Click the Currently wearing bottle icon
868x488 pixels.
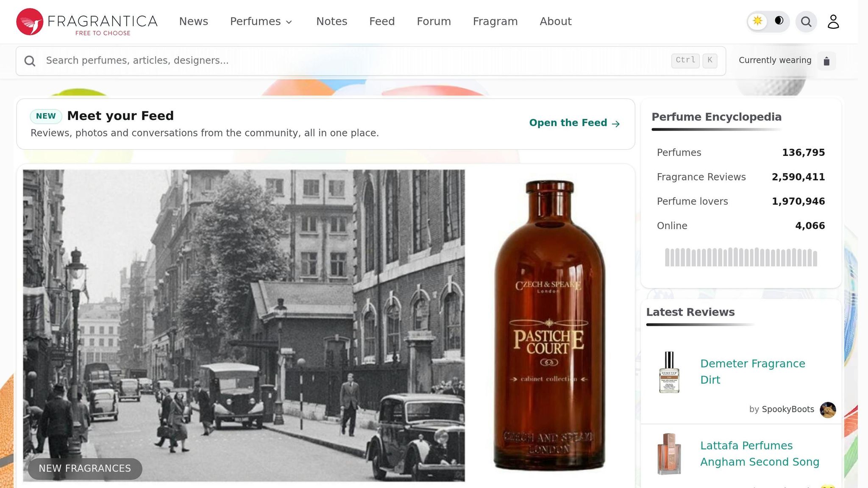[826, 61]
